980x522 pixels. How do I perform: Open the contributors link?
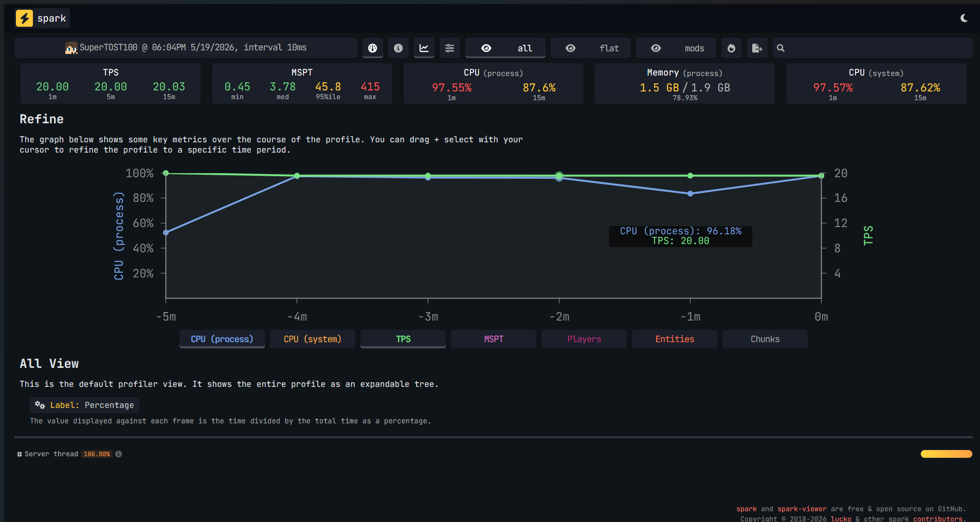pos(938,518)
